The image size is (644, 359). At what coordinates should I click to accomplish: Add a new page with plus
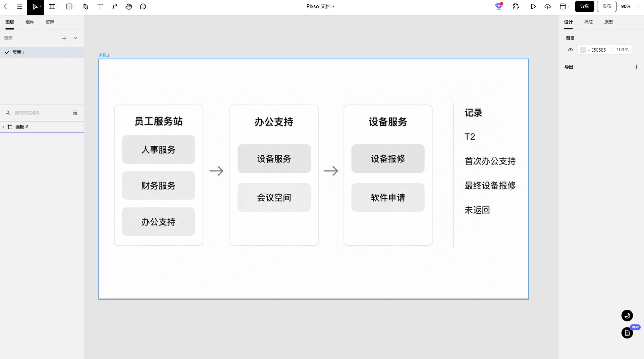pyautogui.click(x=64, y=38)
